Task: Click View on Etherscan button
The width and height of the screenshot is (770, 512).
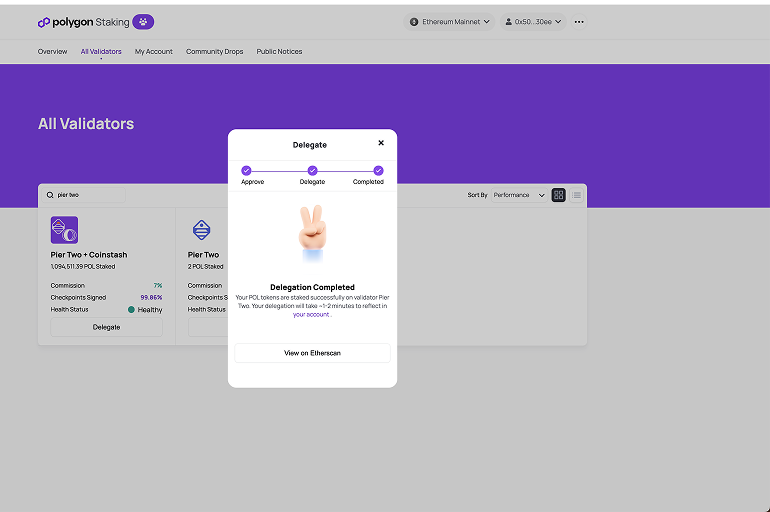Action: [312, 353]
